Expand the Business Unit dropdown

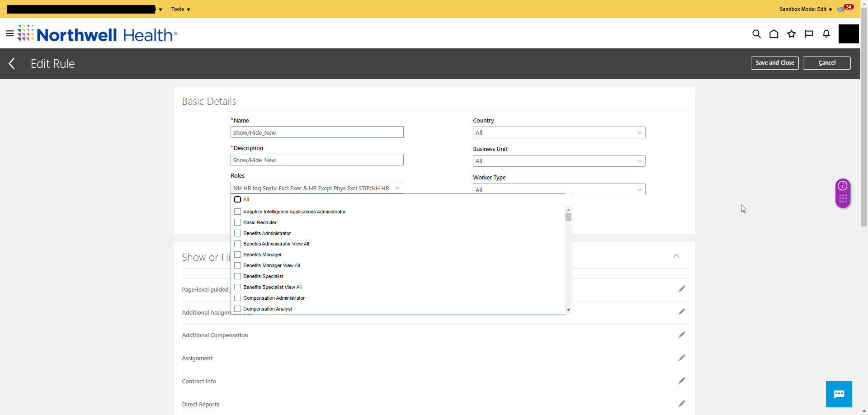(x=639, y=161)
